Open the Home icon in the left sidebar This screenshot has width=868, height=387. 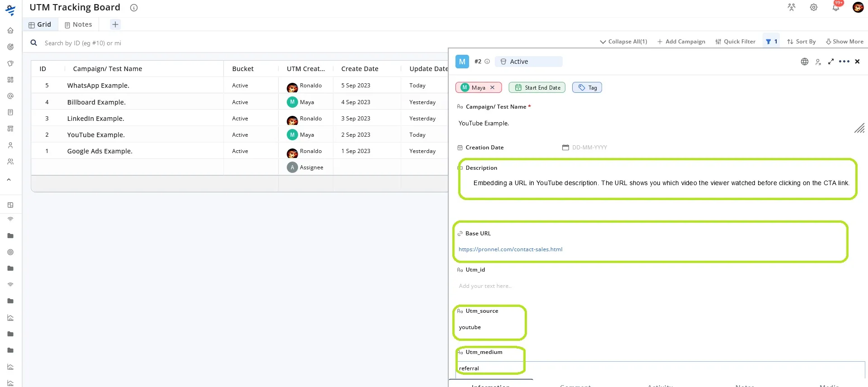point(10,30)
